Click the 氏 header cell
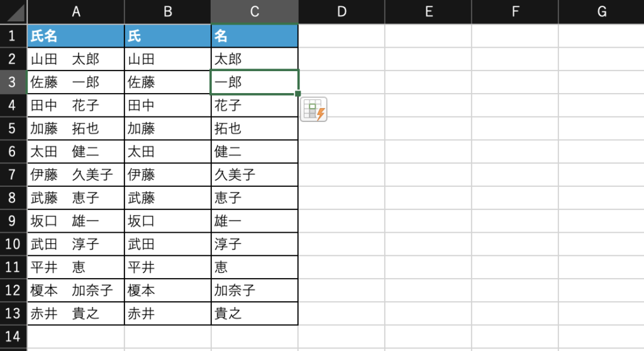The image size is (644, 351). (x=167, y=36)
